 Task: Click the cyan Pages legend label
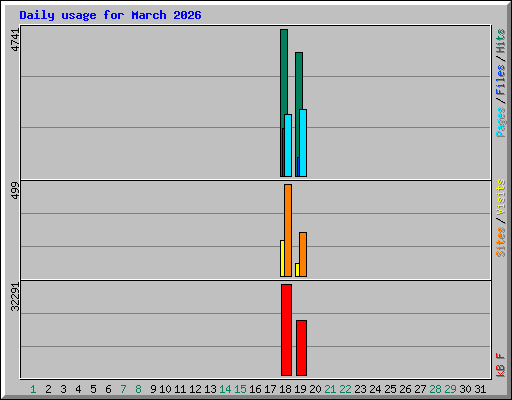[500, 122]
